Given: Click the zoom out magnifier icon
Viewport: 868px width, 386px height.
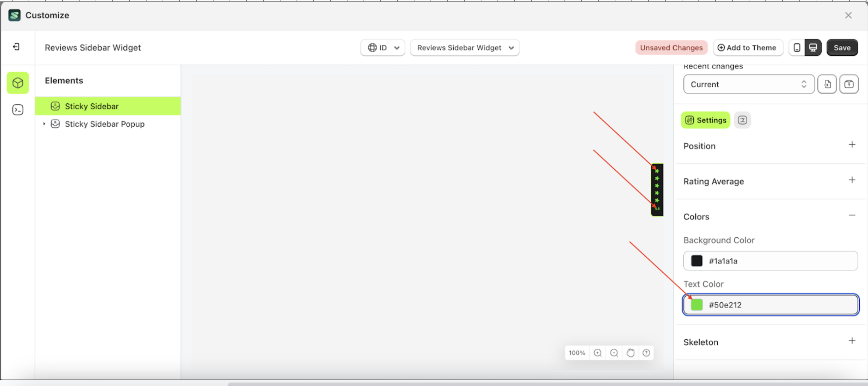Looking at the screenshot, I should pyautogui.click(x=614, y=353).
